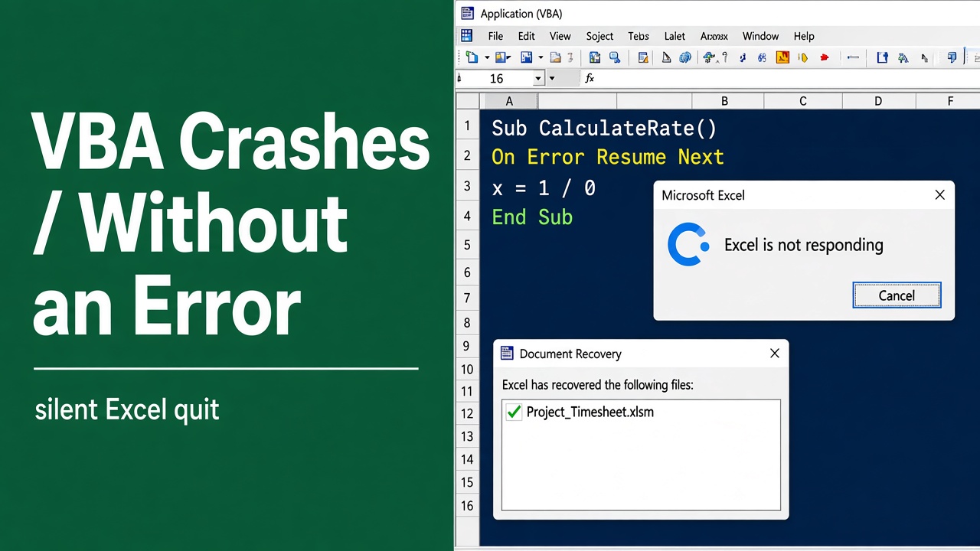The width and height of the screenshot is (980, 551).
Task: Click the orange square chart icon
Action: pos(782,57)
